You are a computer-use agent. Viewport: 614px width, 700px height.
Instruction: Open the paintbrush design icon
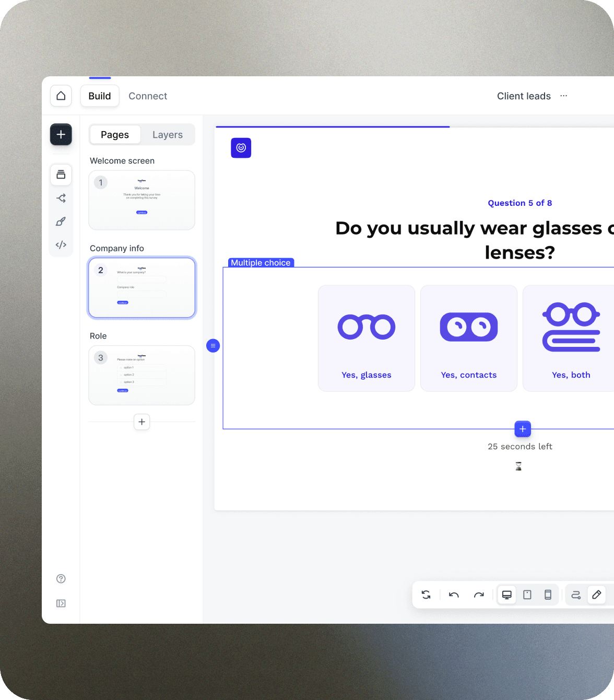[61, 221]
